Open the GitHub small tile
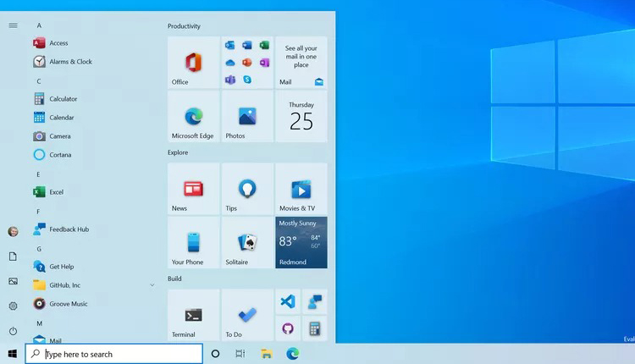The width and height of the screenshot is (635, 364). pos(288,328)
